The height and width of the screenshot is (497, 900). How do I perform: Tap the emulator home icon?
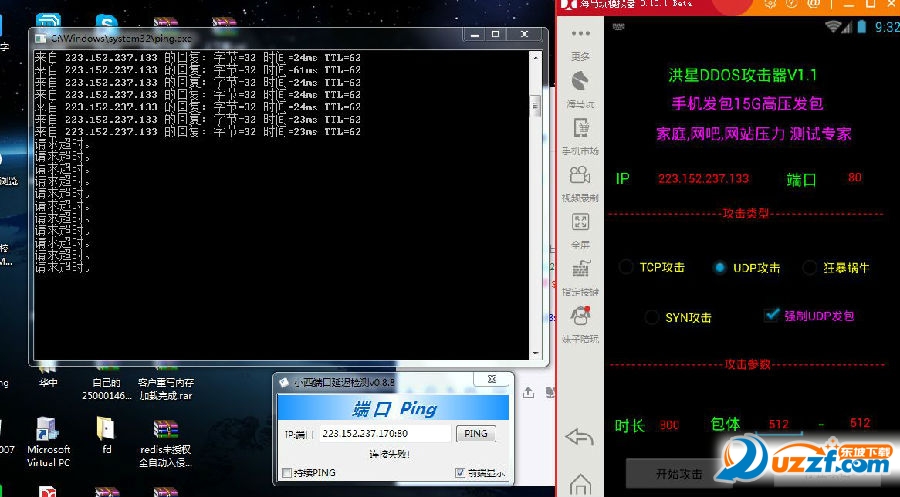point(580,484)
